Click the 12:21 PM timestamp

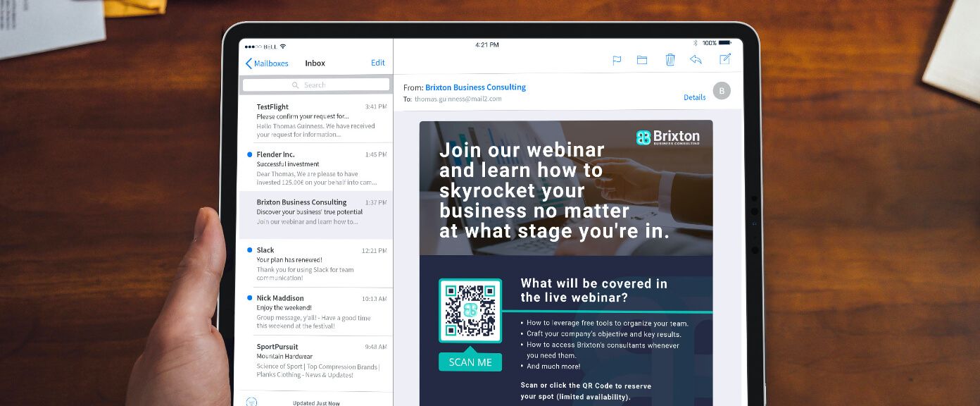(x=374, y=251)
